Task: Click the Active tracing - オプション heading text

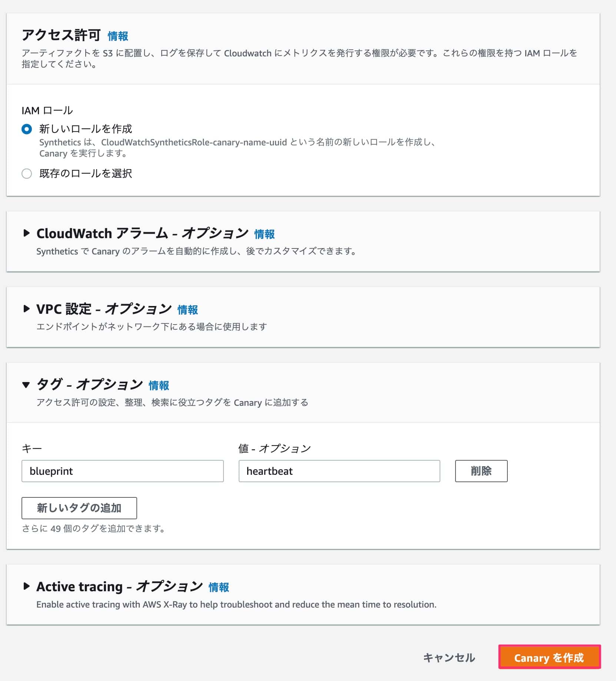Action: click(x=119, y=586)
